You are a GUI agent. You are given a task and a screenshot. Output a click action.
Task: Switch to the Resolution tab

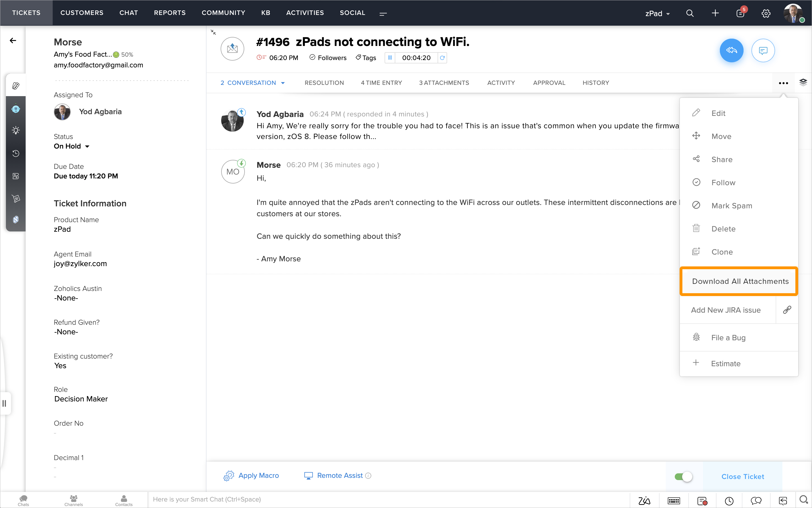[x=324, y=83]
